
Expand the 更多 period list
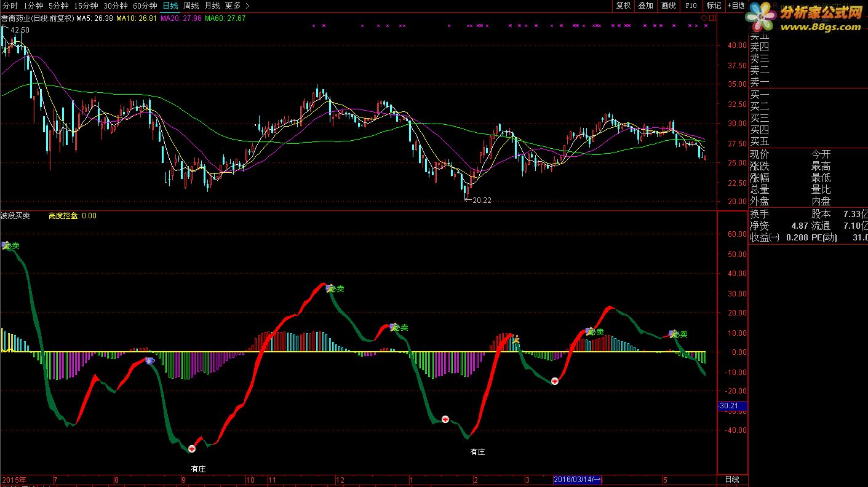pos(237,6)
